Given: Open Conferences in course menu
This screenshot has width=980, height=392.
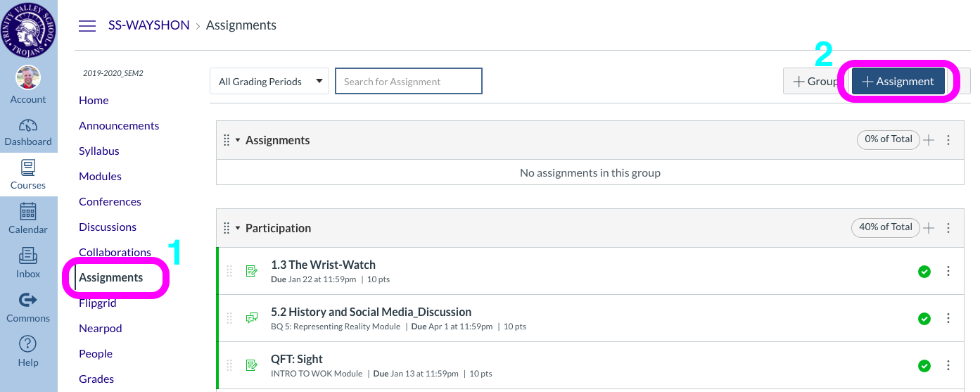Looking at the screenshot, I should coord(110,201).
